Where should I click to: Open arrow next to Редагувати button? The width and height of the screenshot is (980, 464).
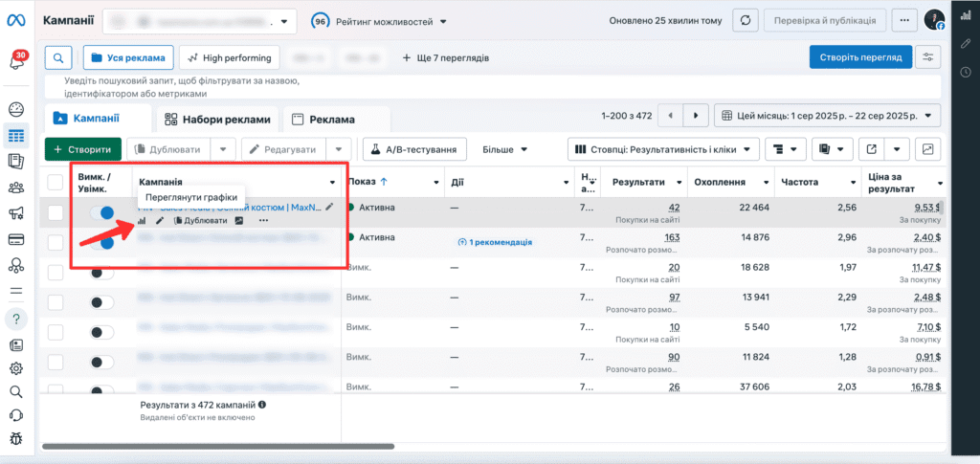[338, 149]
